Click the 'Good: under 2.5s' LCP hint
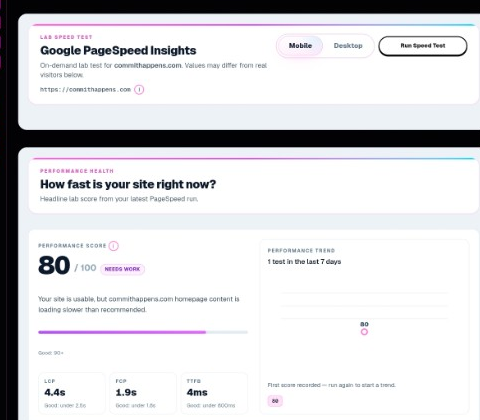This screenshot has height=420, width=480. click(x=65, y=406)
